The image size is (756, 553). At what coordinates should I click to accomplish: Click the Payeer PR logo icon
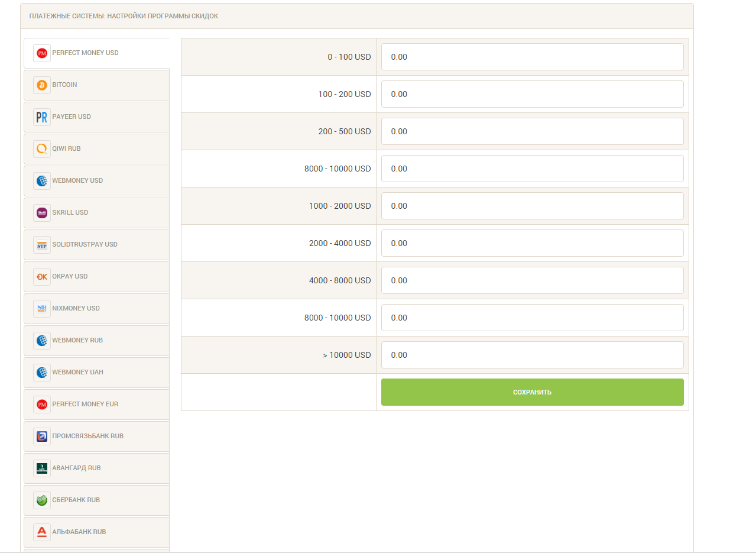pos(42,117)
